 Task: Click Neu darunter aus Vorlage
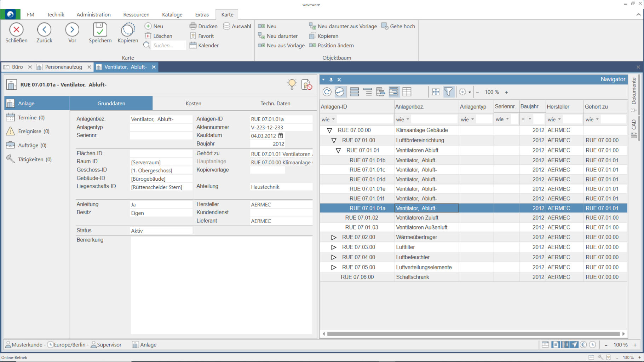pyautogui.click(x=343, y=26)
